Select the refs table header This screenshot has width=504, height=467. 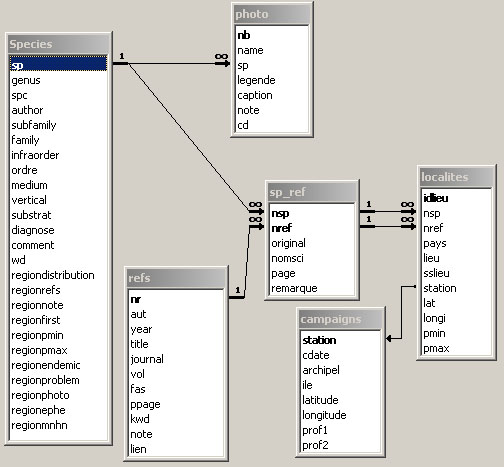click(x=176, y=278)
